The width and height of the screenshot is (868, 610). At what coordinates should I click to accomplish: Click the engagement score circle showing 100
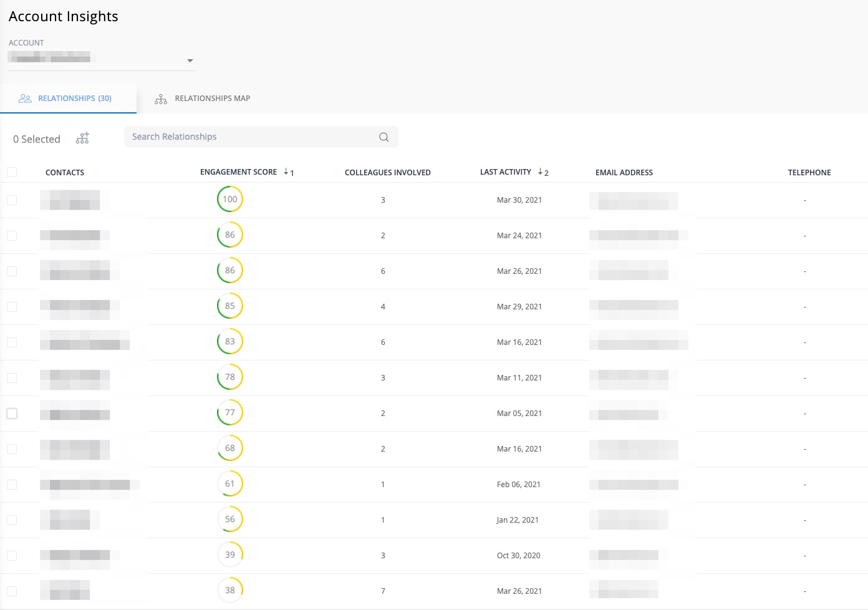point(230,200)
